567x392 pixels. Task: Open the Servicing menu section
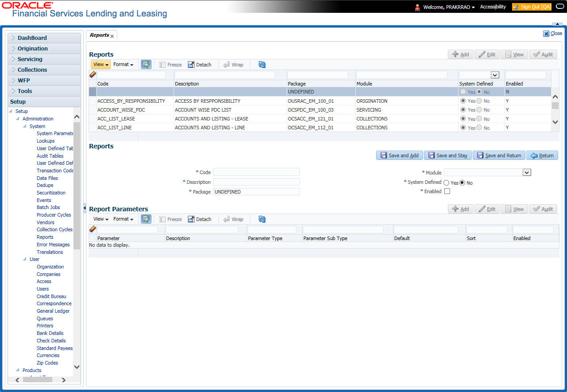[x=44, y=59]
